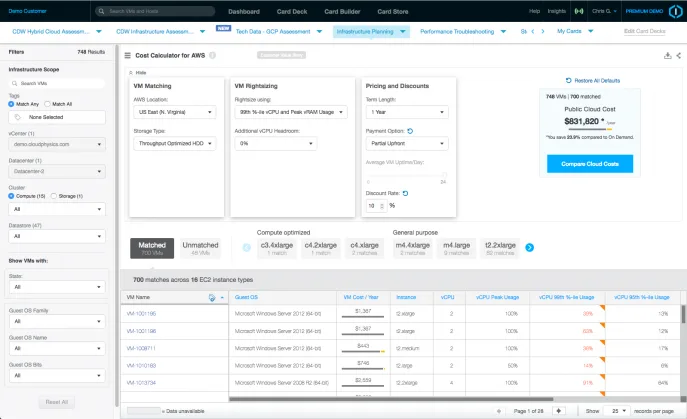Click the Restore All Defaults link
The image size is (687, 419).
coord(593,81)
